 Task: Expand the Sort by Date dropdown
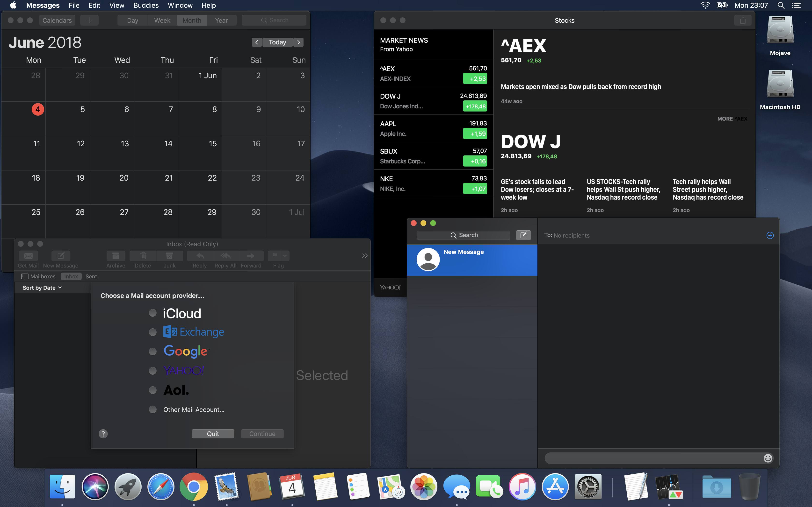(42, 288)
